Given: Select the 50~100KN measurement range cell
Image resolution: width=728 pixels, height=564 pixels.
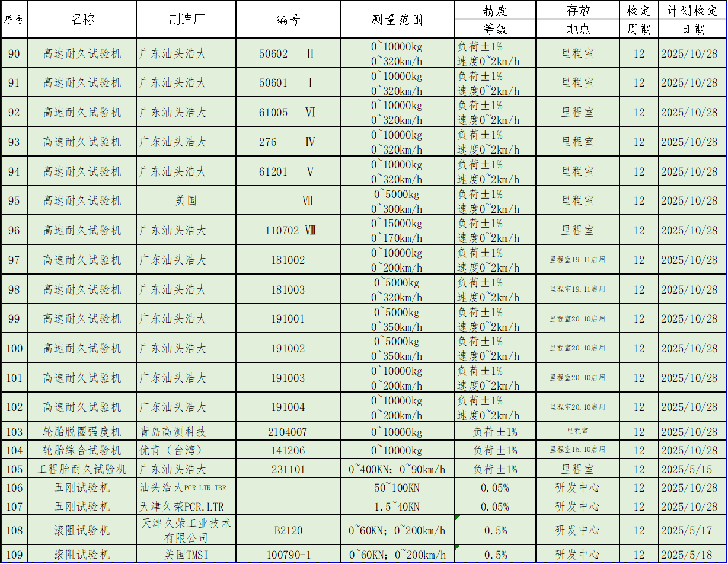Looking at the screenshot, I should pyautogui.click(x=397, y=487).
